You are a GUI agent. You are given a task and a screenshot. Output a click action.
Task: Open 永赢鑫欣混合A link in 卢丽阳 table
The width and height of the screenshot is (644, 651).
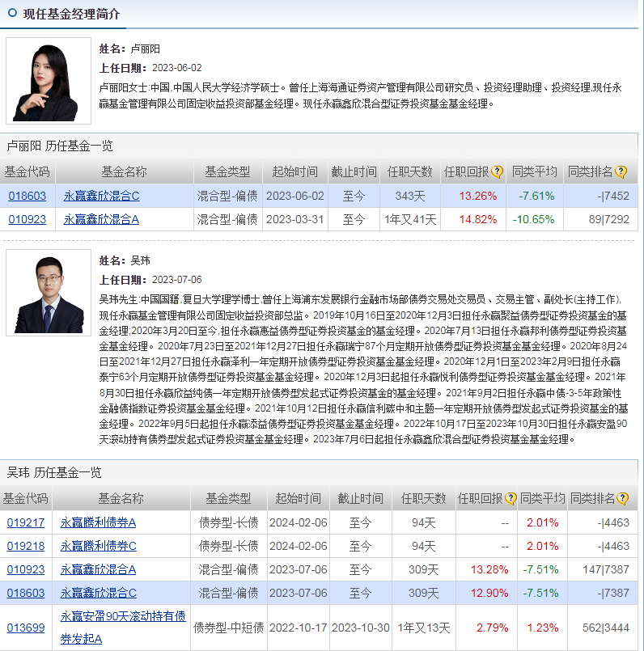tap(101, 219)
